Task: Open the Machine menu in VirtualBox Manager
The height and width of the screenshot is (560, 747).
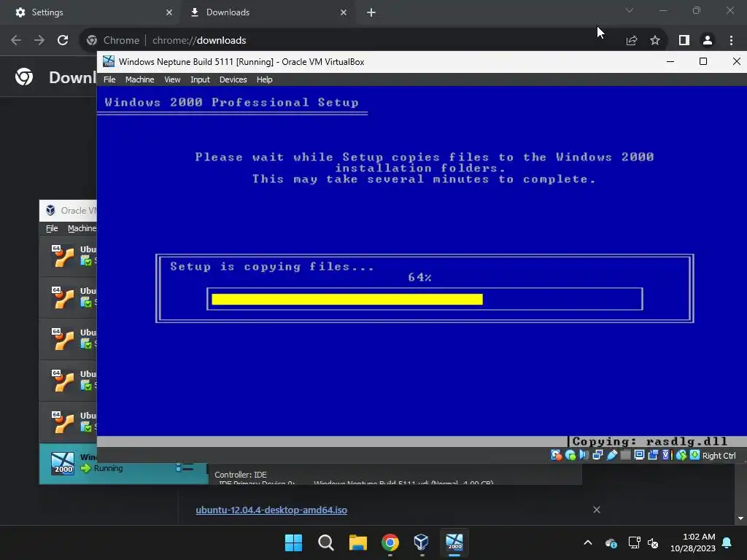Action: pyautogui.click(x=82, y=228)
